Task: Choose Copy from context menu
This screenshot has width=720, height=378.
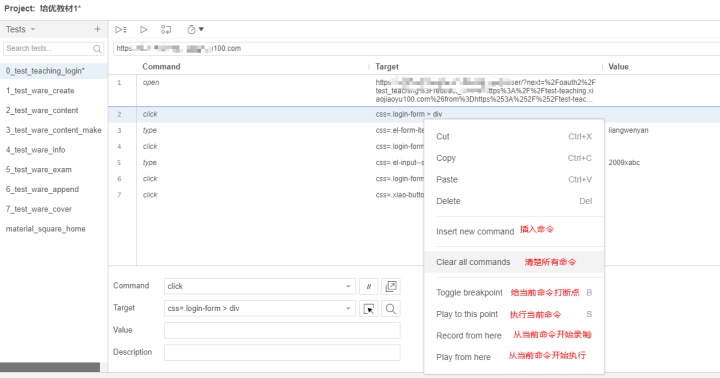Action: 514,158
